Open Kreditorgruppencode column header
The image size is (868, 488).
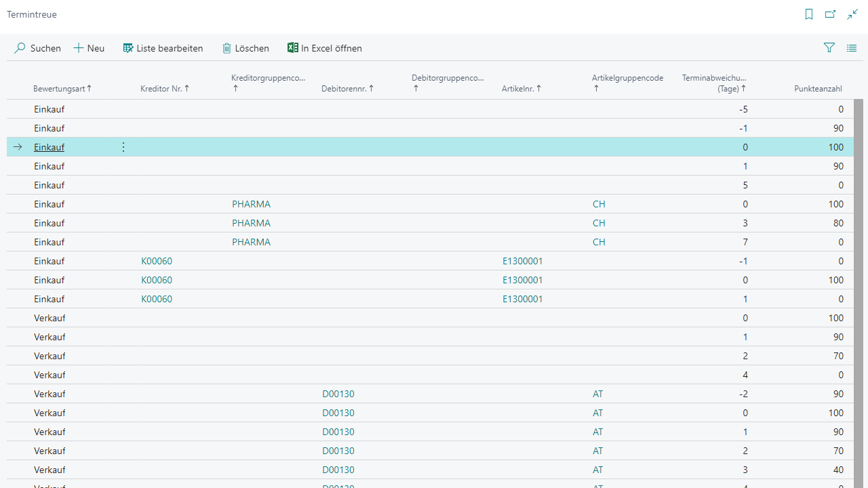(269, 83)
